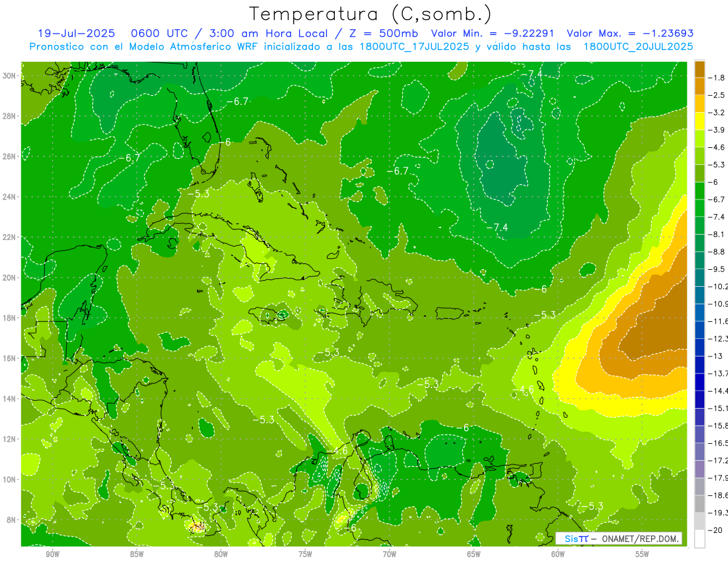Image resolution: width=728 pixels, height=562 pixels.
Task: Select the white swatch below -20
Action: click(699, 539)
